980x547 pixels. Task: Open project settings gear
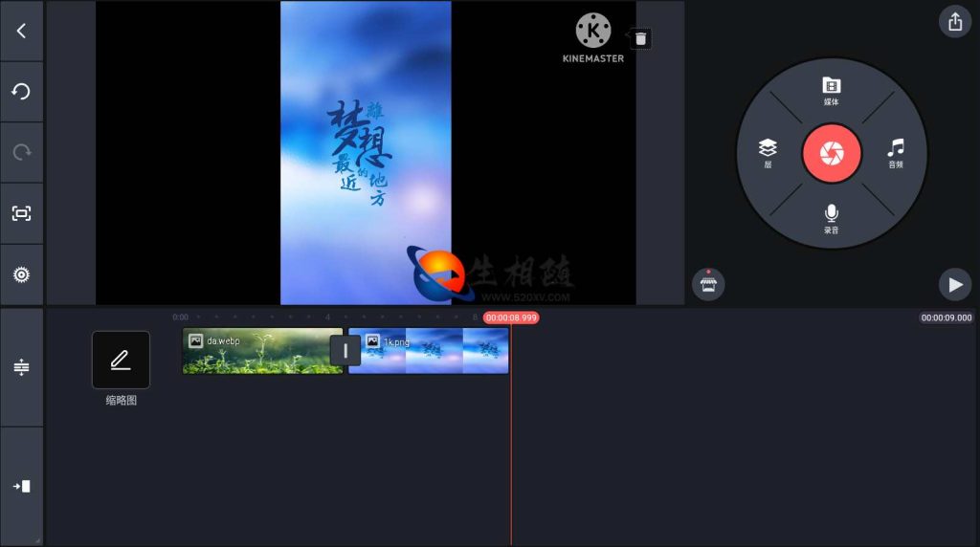(21, 274)
